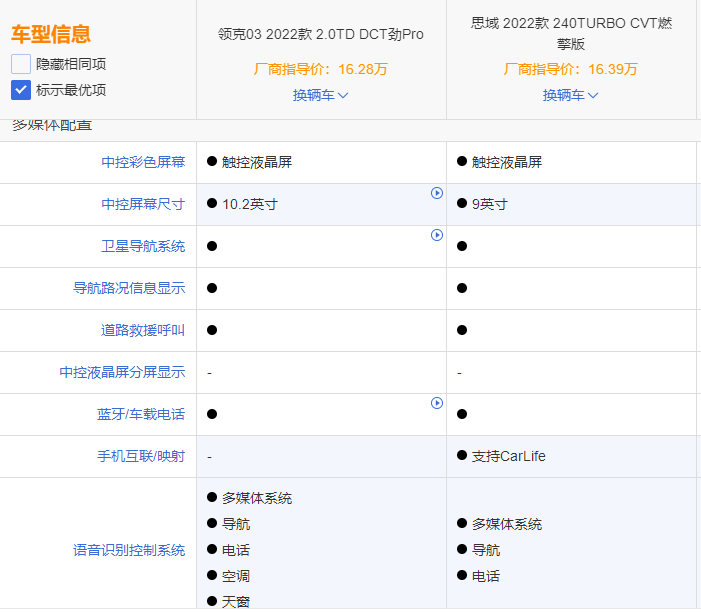Uncheck the 标示最优项 checkbox
This screenshot has width=701, height=613.
click(21, 90)
